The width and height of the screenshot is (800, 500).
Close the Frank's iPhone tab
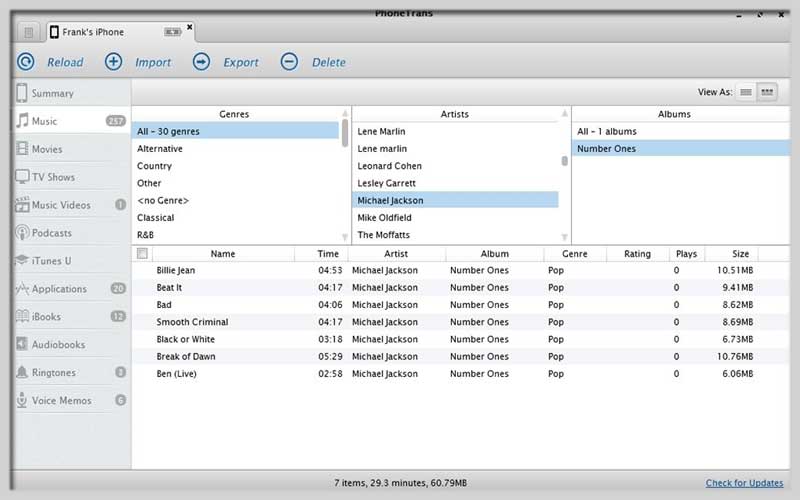click(x=189, y=27)
